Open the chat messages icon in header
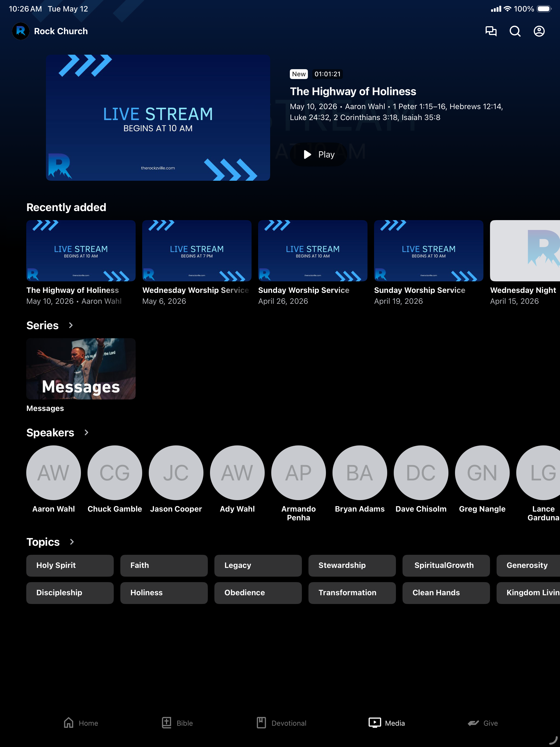Viewport: 560px width, 747px height. coord(491,31)
